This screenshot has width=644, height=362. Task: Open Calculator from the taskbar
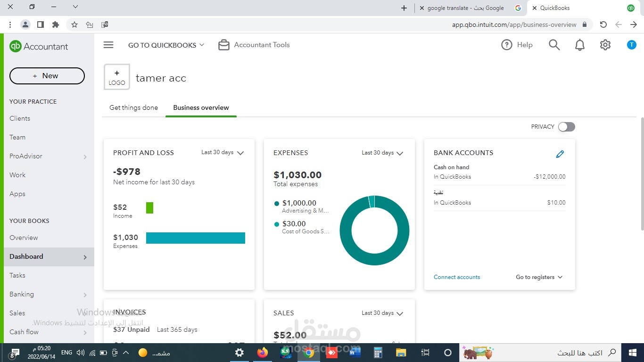click(378, 353)
